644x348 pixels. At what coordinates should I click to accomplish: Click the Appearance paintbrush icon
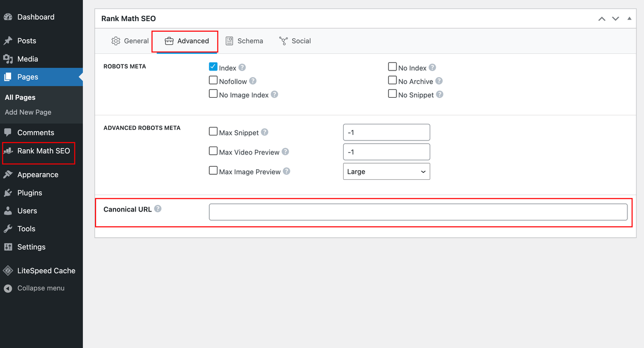pyautogui.click(x=8, y=175)
